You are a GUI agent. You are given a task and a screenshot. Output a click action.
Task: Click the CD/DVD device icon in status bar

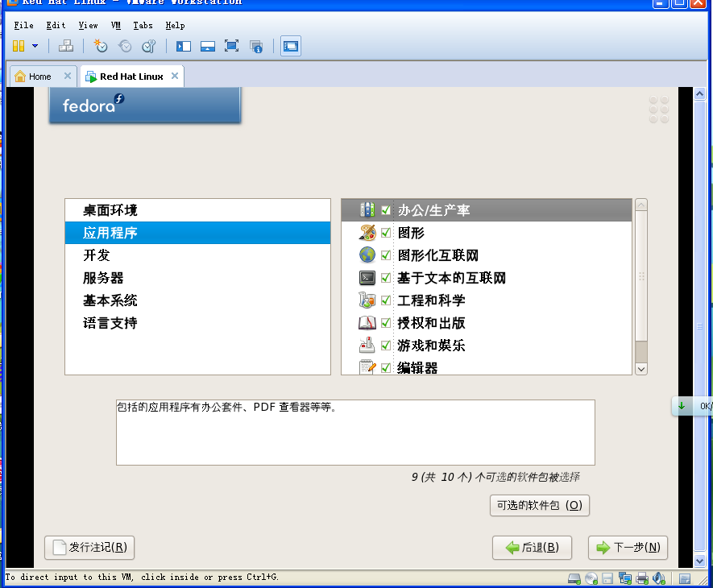(590, 578)
